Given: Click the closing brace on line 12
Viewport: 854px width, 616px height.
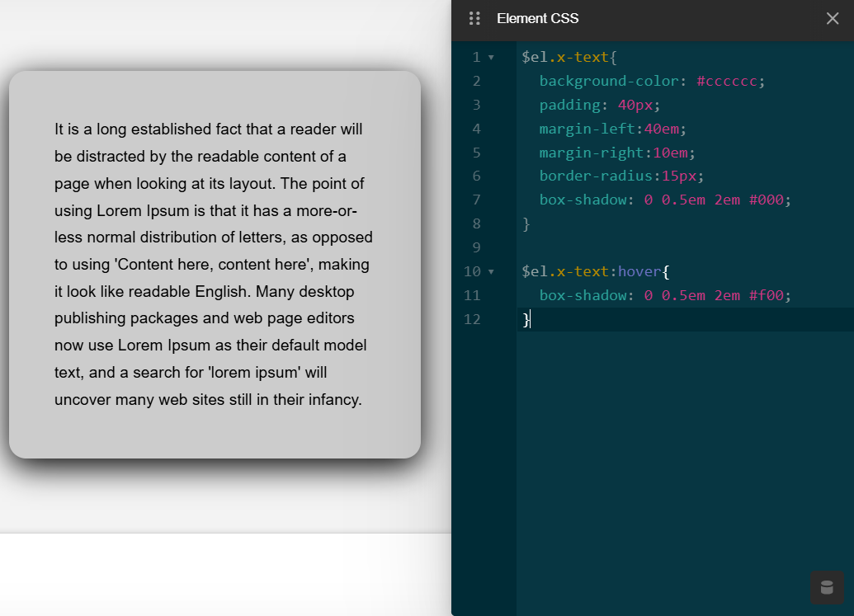Looking at the screenshot, I should click(x=525, y=319).
